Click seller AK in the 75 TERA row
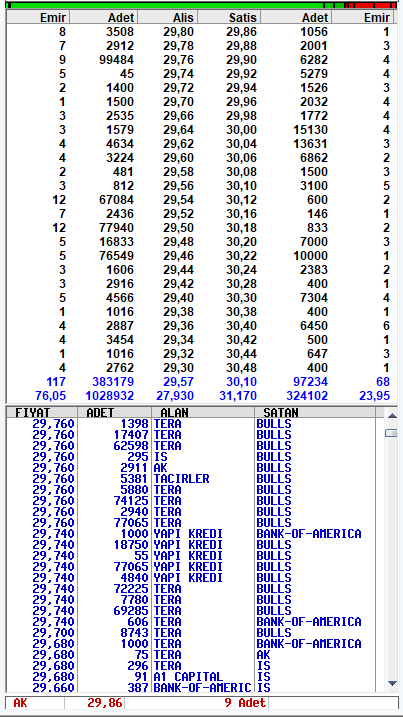Image resolution: width=403 pixels, height=717 pixels. (263, 654)
